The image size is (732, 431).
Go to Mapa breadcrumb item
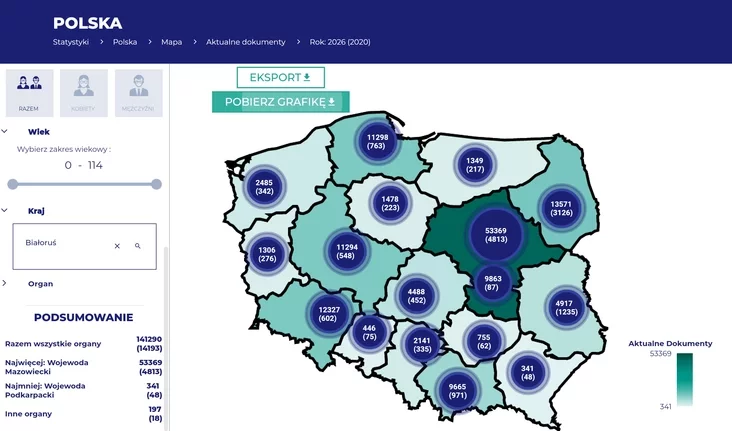pos(171,42)
